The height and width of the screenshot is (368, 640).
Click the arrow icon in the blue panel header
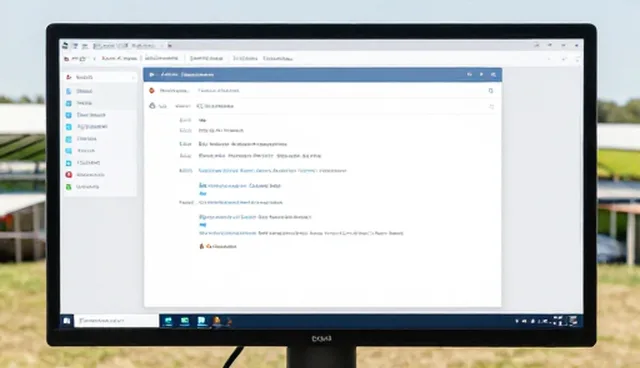click(152, 75)
